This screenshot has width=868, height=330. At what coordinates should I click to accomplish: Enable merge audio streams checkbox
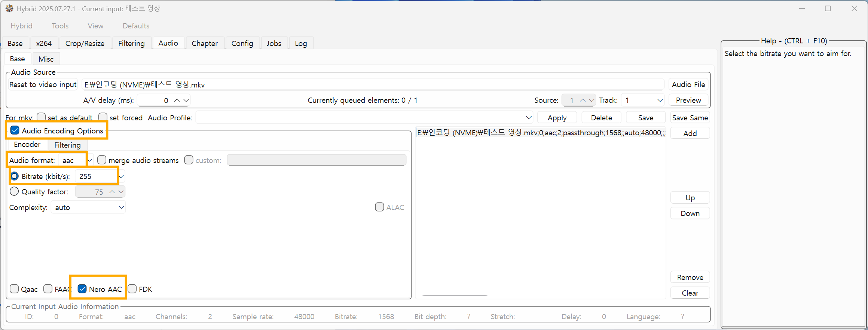tap(101, 160)
